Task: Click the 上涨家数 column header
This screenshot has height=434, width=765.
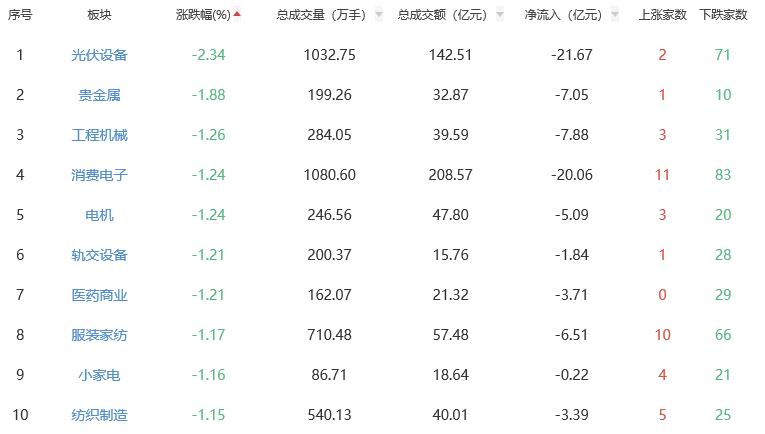Action: click(663, 16)
